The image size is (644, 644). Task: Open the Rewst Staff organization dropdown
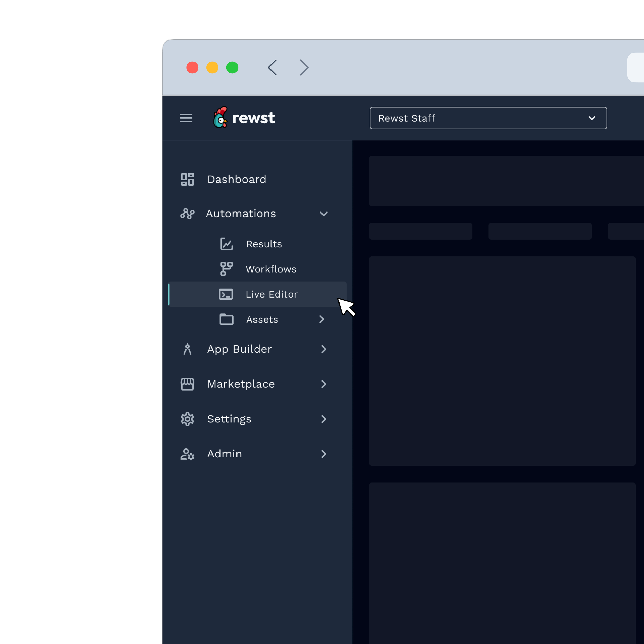[x=488, y=118]
